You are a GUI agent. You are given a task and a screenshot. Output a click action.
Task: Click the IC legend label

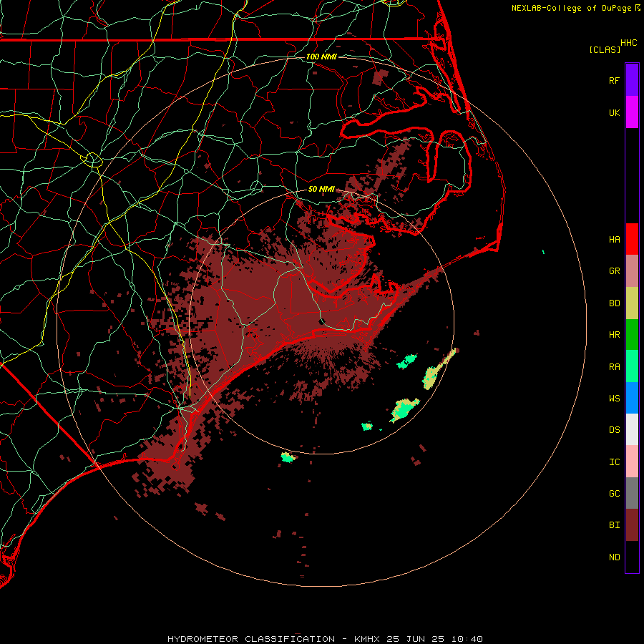pyautogui.click(x=614, y=462)
